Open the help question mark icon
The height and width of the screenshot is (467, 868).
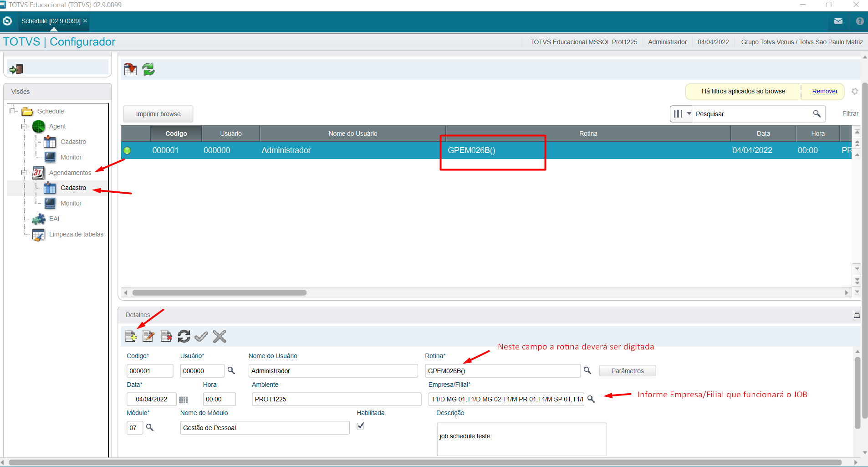coord(860,21)
